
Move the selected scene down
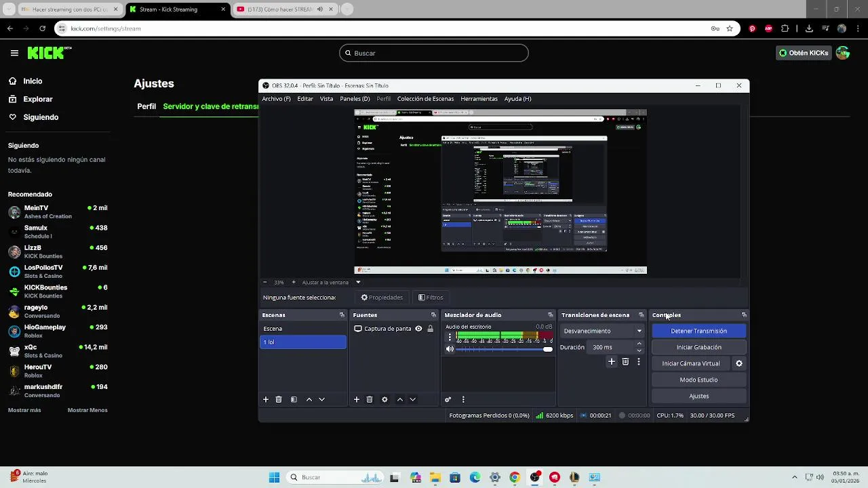322,400
